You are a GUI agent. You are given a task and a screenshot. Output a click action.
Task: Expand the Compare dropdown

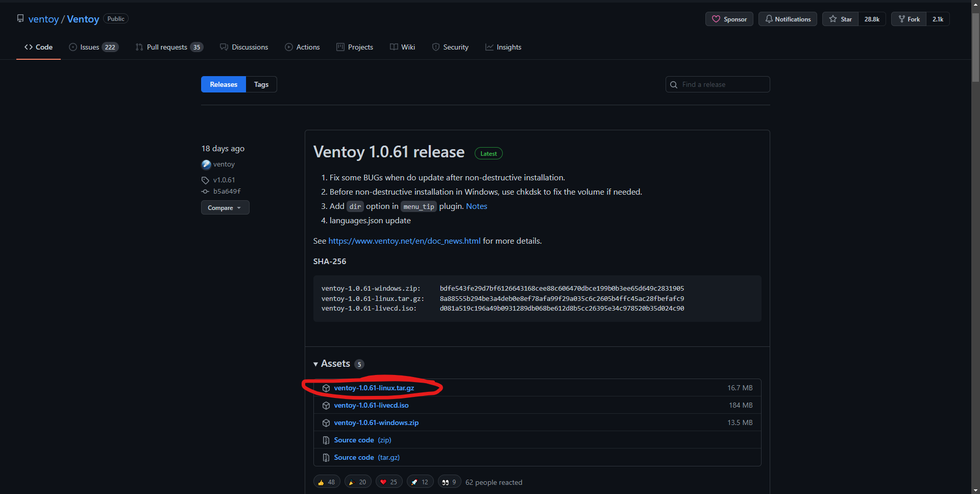pyautogui.click(x=225, y=207)
